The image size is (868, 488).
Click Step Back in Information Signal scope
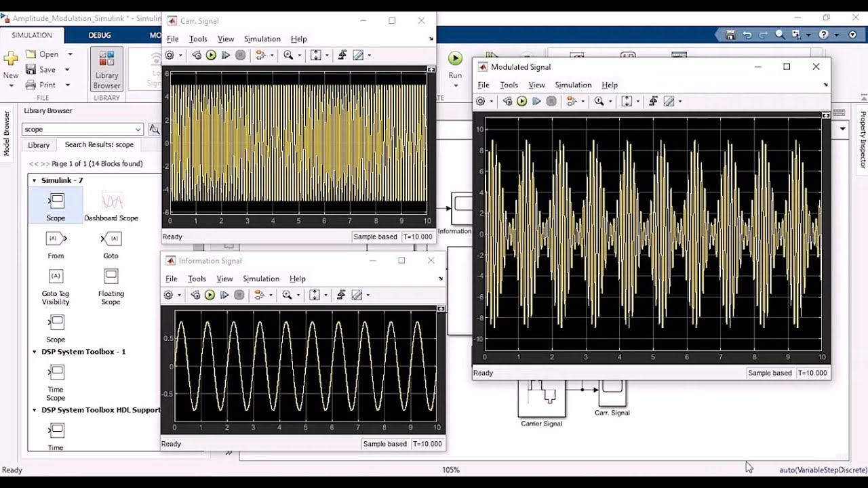pos(195,296)
